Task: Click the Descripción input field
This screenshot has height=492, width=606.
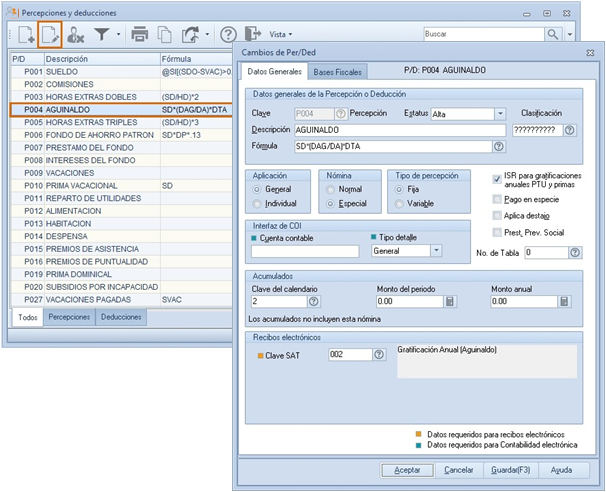Action: pos(400,130)
